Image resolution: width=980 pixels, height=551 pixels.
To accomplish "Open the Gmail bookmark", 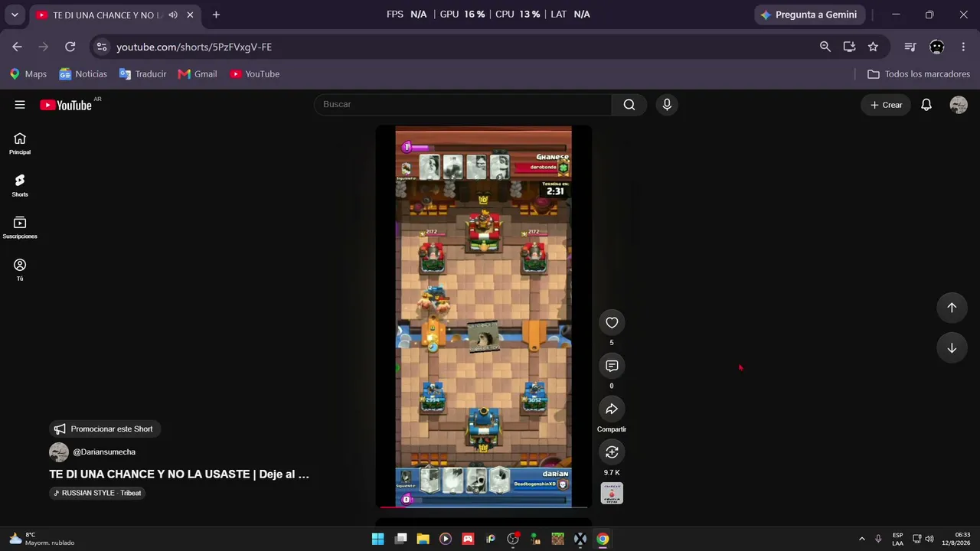I will click(198, 74).
